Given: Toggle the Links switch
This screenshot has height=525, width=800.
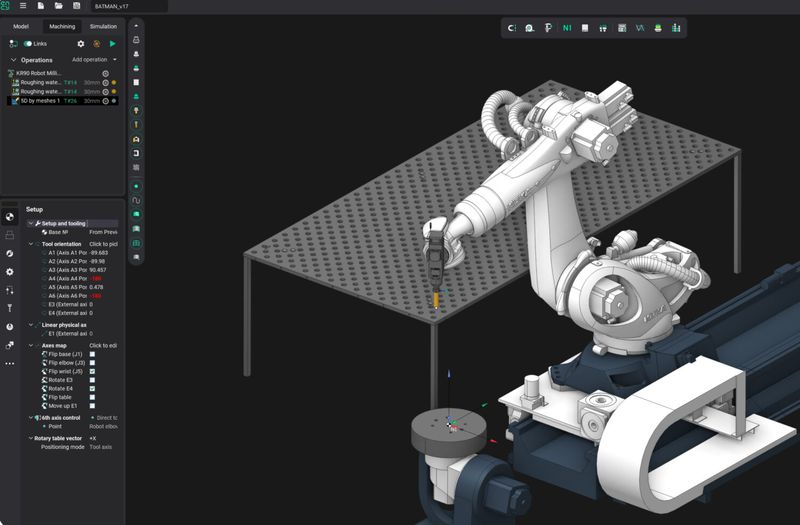Looking at the screenshot, I should click(28, 44).
